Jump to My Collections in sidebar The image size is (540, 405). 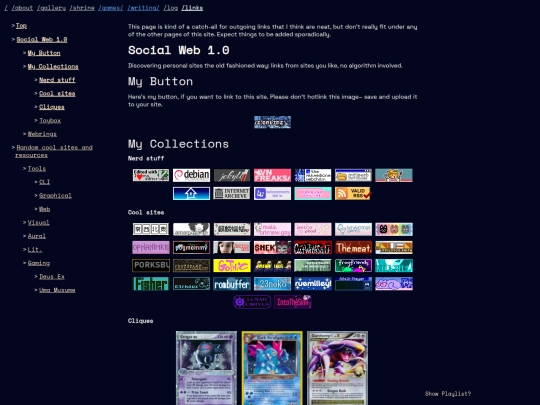pyautogui.click(x=53, y=66)
